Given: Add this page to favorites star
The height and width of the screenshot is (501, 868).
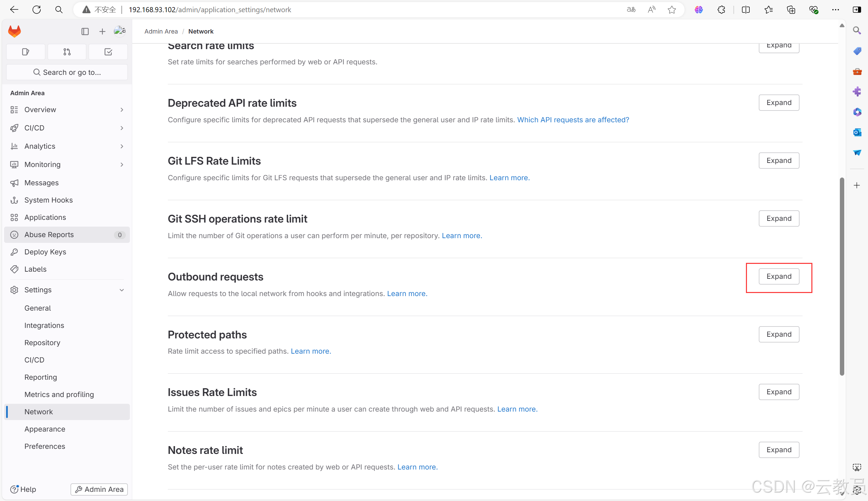Looking at the screenshot, I should [x=672, y=9].
